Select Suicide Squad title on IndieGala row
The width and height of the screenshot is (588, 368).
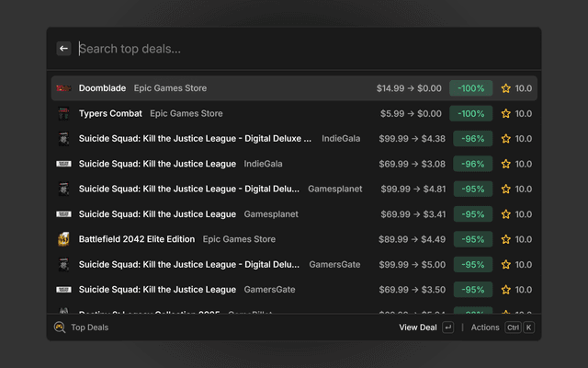pos(157,164)
